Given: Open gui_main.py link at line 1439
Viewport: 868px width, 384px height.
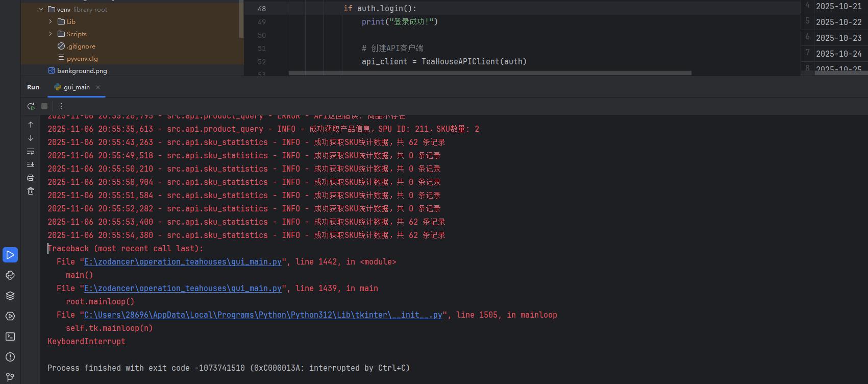Looking at the screenshot, I should [183, 289].
